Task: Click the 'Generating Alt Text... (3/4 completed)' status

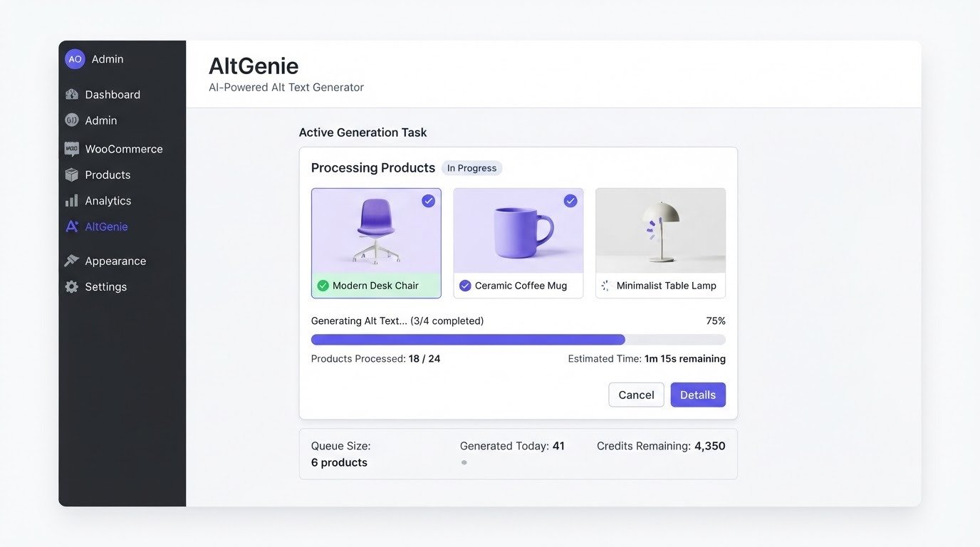Action: [x=397, y=321]
